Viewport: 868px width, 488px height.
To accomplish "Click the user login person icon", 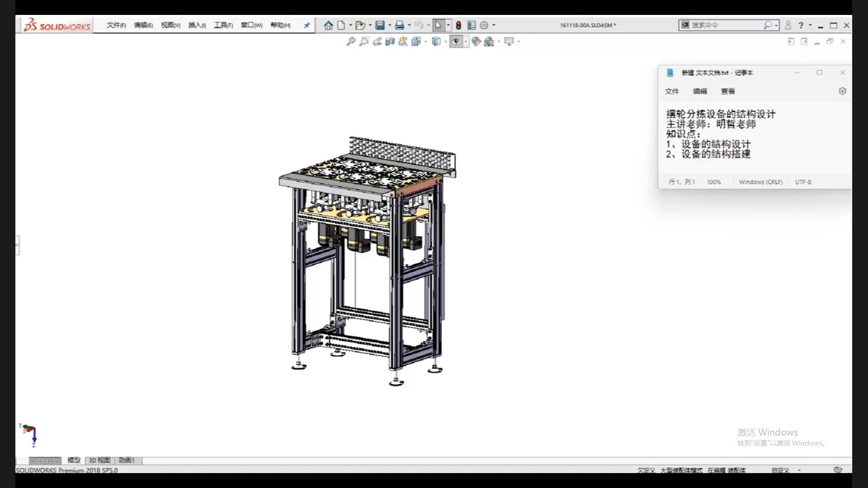I will point(788,25).
